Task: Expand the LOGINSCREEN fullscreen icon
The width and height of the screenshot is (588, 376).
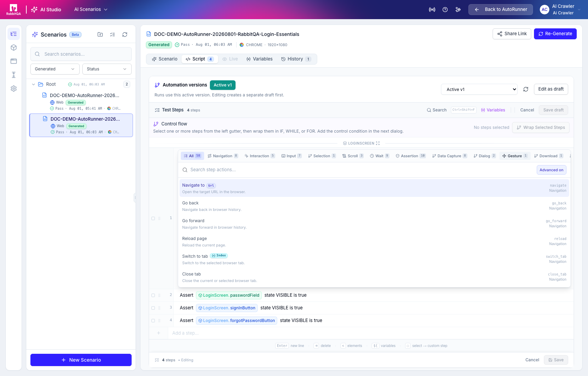Action: [378, 143]
